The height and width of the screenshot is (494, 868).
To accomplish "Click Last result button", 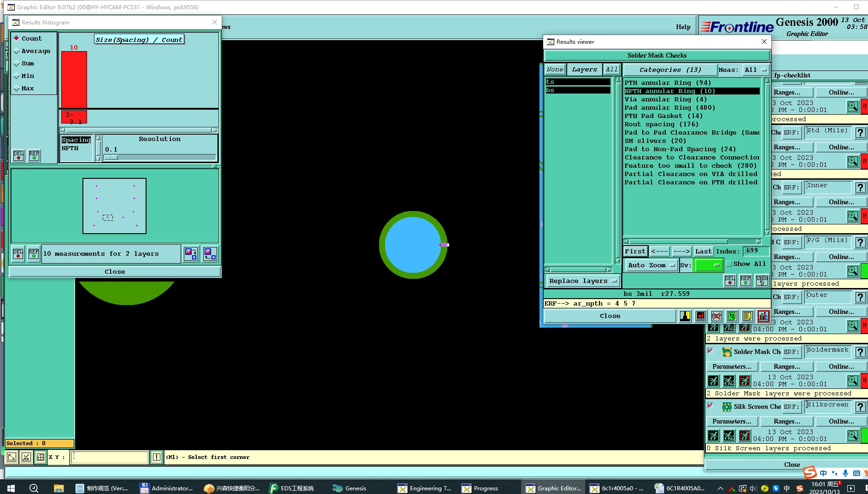I will [703, 251].
